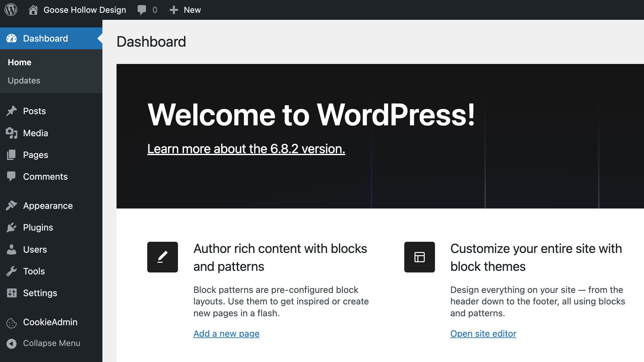Screen dimensions: 644x362
Task: Follow the Learn more about 6.8.2 version link
Action: click(x=246, y=149)
